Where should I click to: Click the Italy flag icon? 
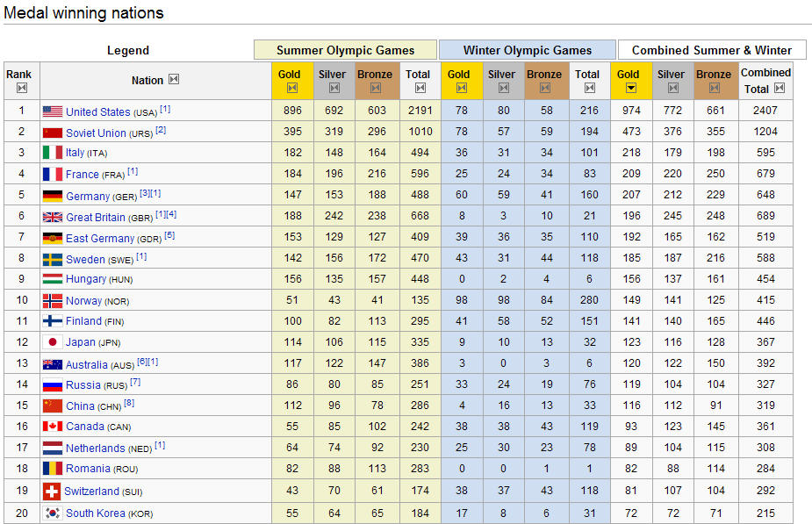53,153
